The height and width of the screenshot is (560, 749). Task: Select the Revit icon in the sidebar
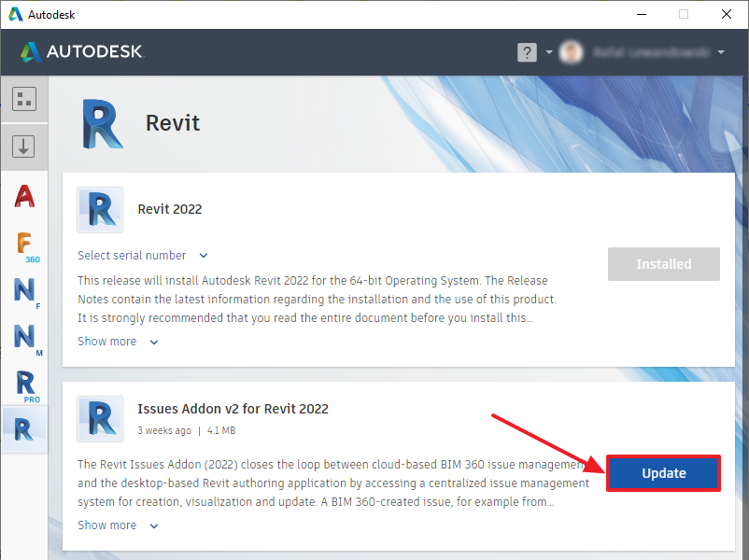(24, 429)
